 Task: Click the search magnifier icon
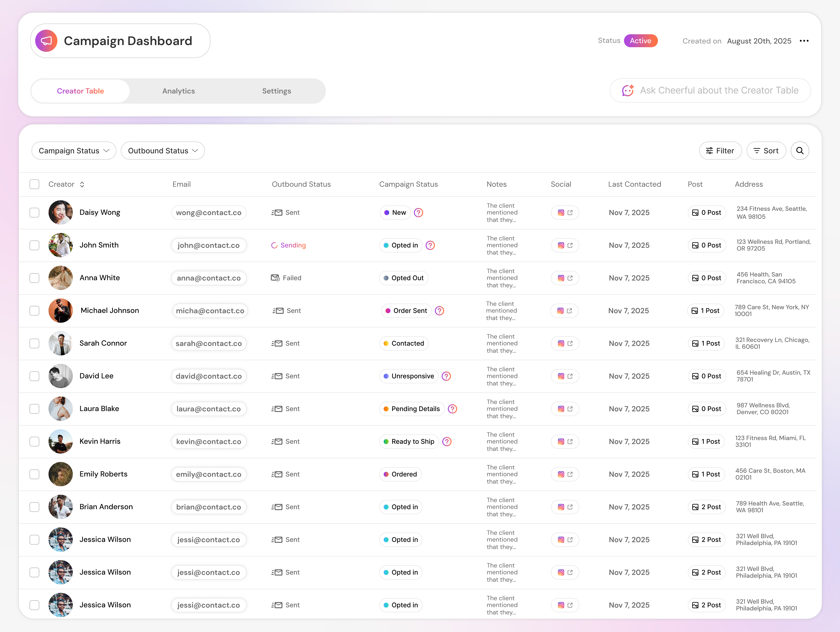800,150
